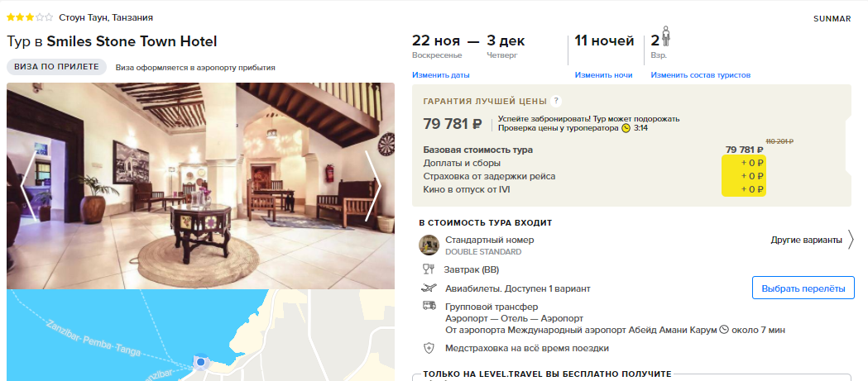Click the medical insurance shield icon
The width and height of the screenshot is (868, 381).
coord(429,349)
